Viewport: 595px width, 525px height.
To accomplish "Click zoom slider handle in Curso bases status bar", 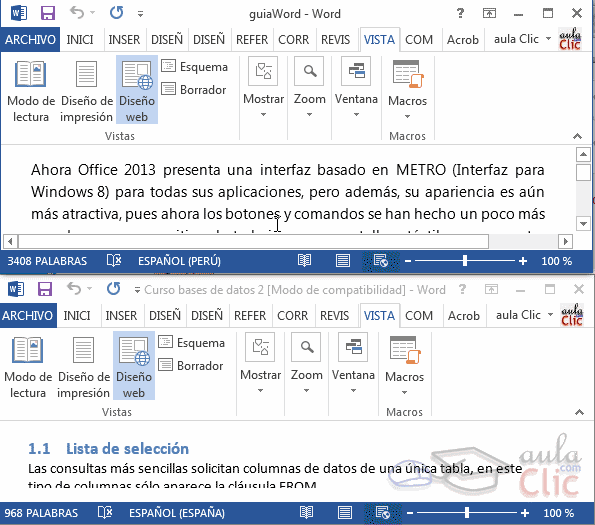I will pos(467,513).
